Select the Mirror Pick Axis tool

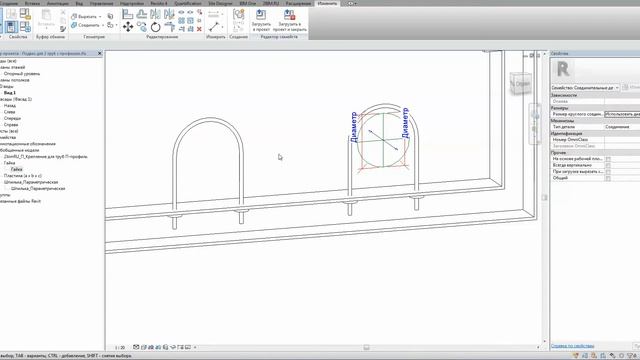pyautogui.click(x=156, y=14)
